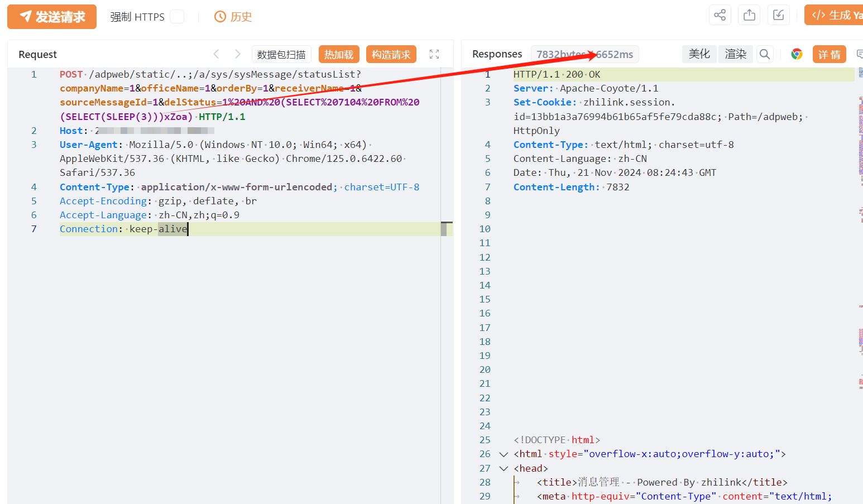Click the response Content-Type text/html header
The height and width of the screenshot is (504, 863).
coord(624,145)
